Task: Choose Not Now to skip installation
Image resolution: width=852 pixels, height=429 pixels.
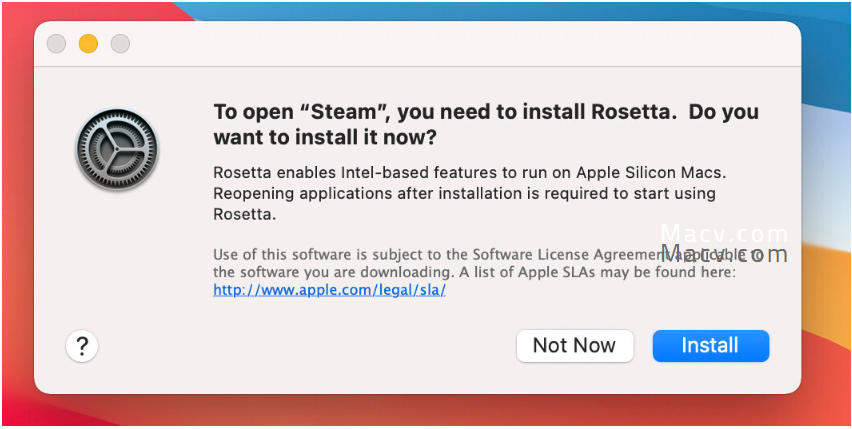Action: [x=575, y=345]
